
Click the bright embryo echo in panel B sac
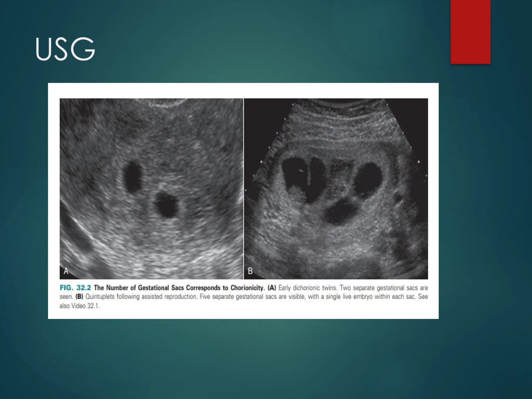(x=301, y=171)
